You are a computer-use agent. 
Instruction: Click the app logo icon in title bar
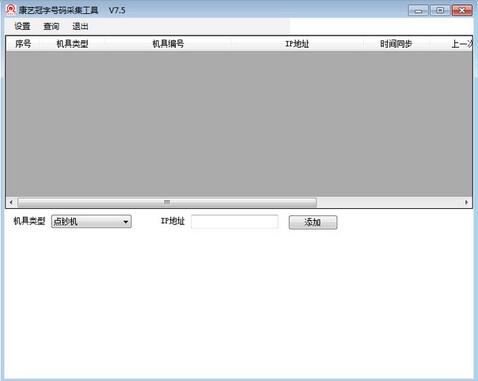tap(11, 10)
